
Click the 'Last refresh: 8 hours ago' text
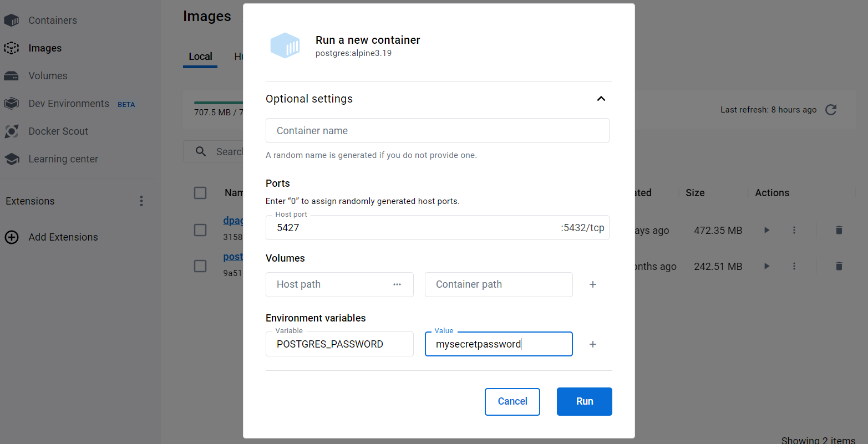[768, 110]
